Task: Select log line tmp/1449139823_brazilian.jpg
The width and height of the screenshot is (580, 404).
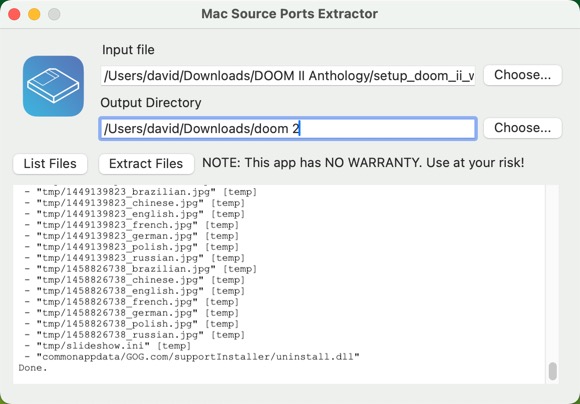Action: pos(141,192)
